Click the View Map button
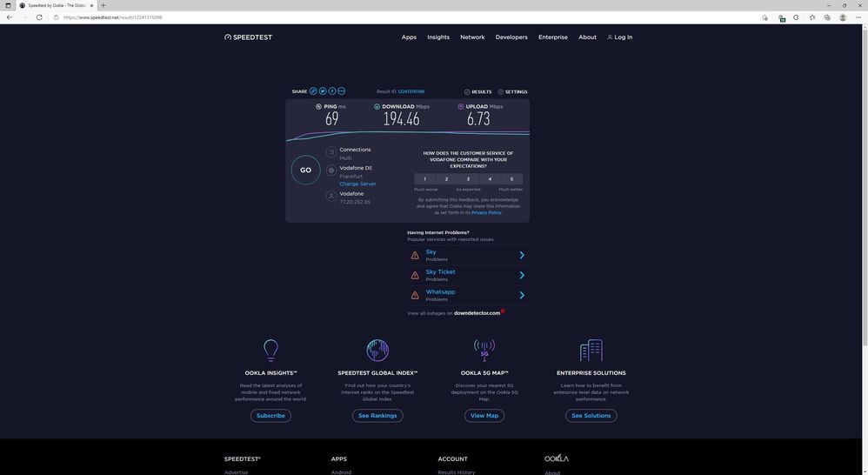Viewport: 868px width, 475px height. pos(484,416)
